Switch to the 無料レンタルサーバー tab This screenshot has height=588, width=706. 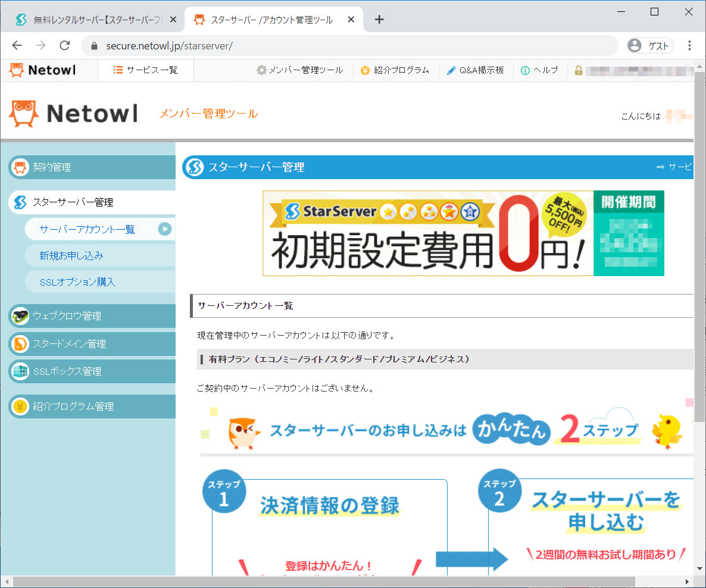pos(92,20)
